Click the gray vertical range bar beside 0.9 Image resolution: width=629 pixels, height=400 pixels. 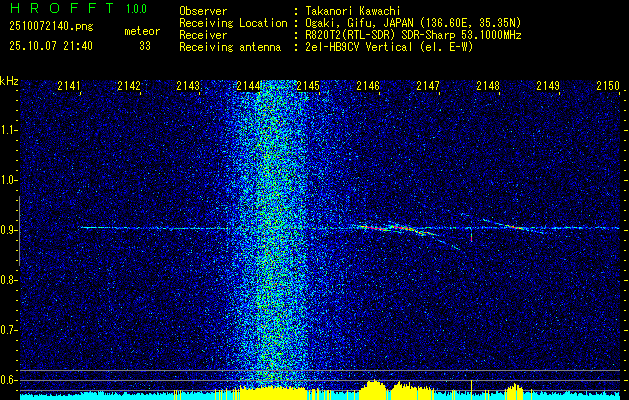[19, 231]
